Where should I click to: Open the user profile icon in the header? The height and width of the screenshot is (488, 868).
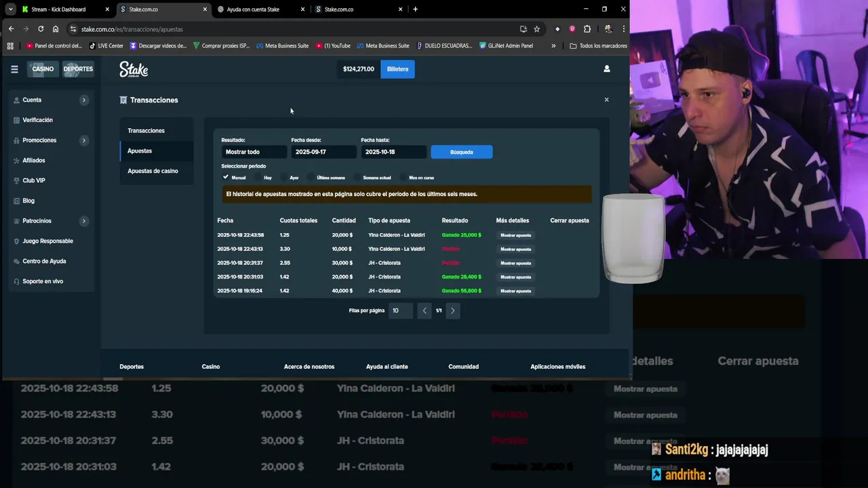click(607, 68)
